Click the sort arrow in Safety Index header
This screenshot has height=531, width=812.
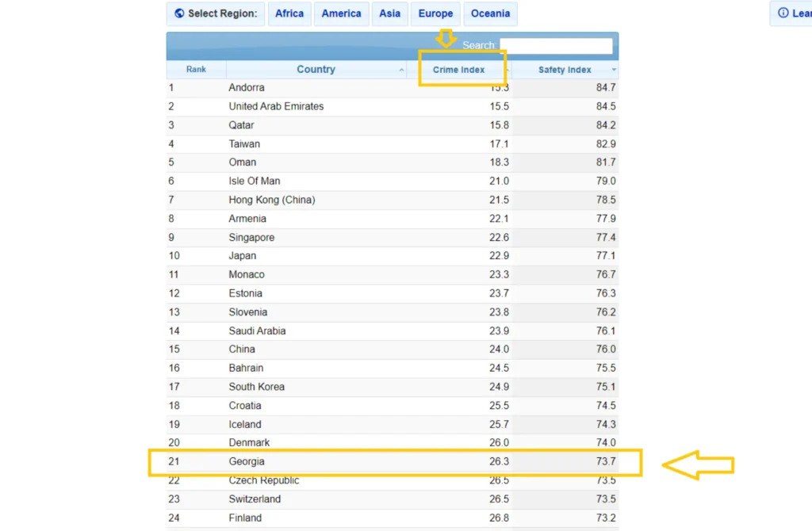[x=614, y=71]
